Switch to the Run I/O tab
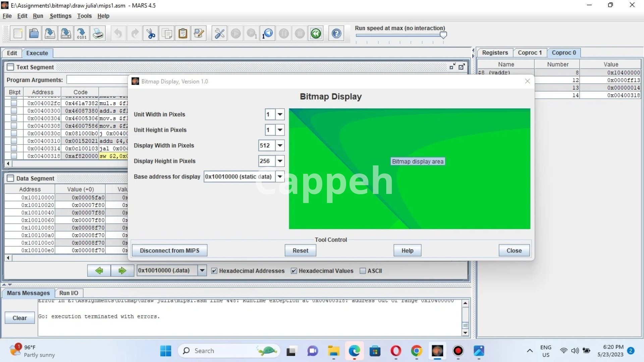This screenshot has width=644, height=362. 69,293
